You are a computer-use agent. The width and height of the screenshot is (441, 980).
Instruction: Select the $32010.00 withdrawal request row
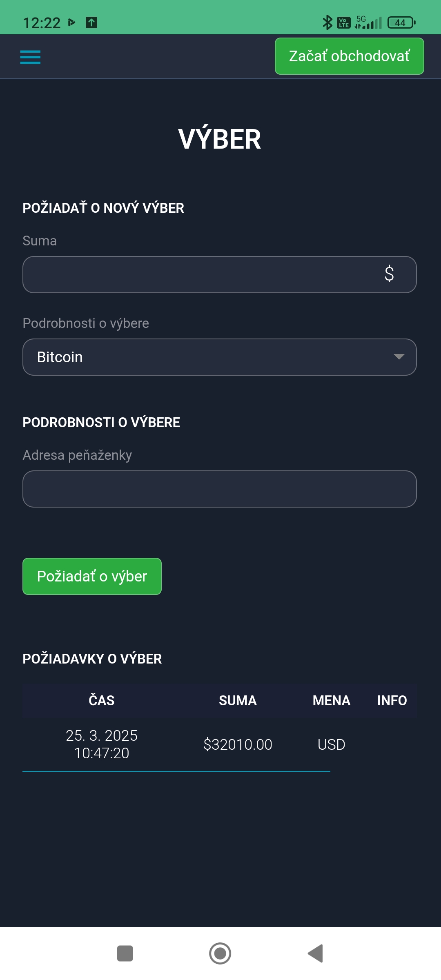click(238, 744)
